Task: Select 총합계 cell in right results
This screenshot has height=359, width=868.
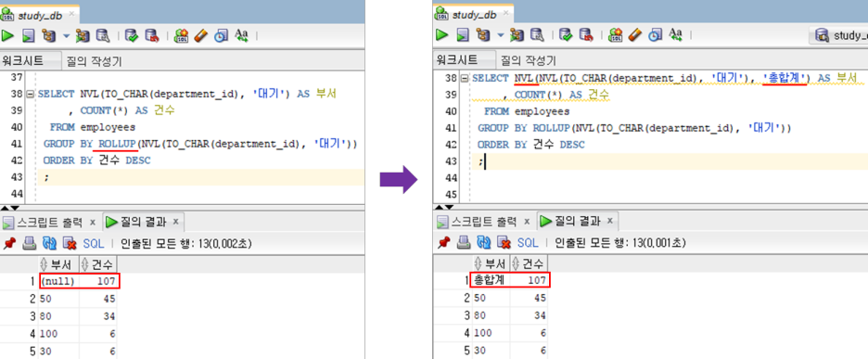Action: click(x=491, y=280)
